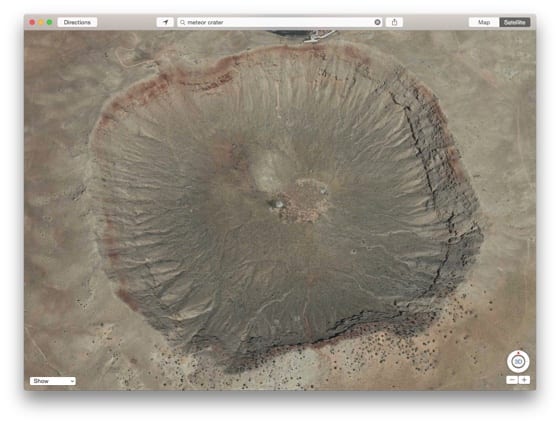Screen dimensions: 560x425
Task: Focus the meteor crater search field
Action: 280,22
